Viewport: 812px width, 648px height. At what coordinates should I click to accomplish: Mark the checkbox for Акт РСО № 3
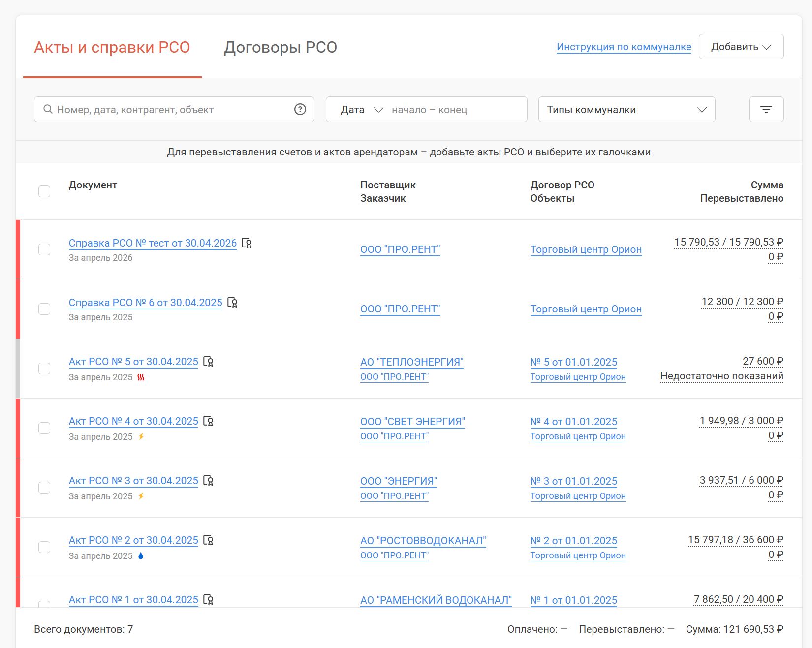pos(44,488)
